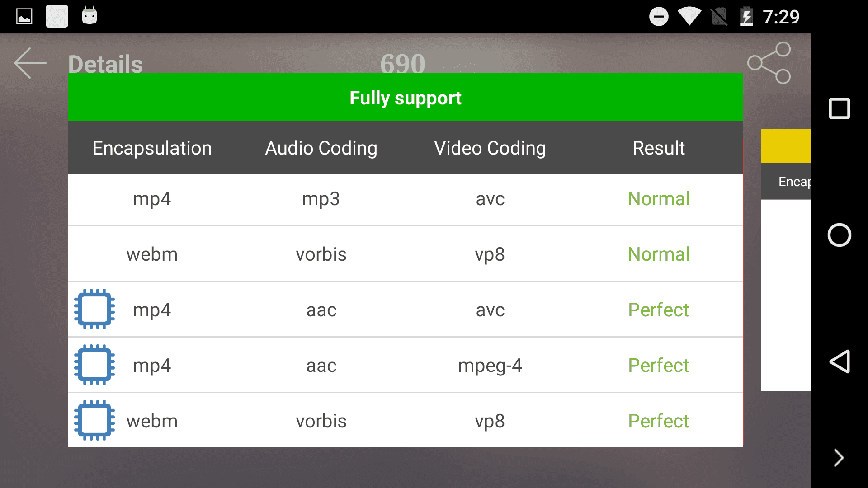Tap the Android back triangle button
This screenshot has width=868, height=488.
tap(840, 361)
